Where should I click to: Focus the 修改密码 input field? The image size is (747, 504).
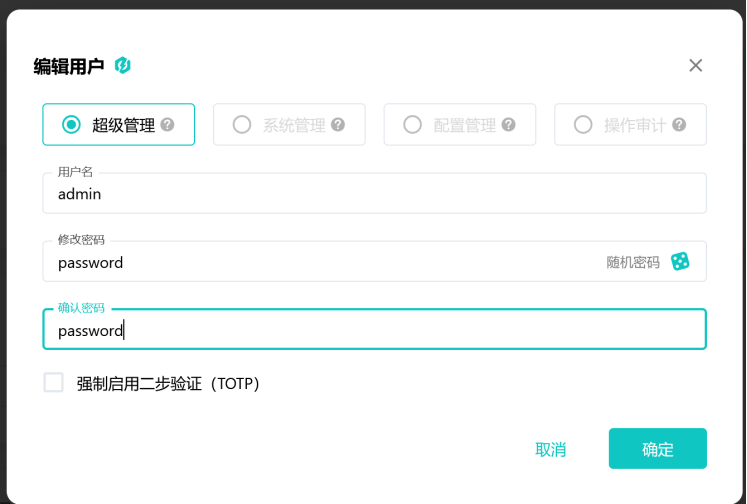click(324, 262)
